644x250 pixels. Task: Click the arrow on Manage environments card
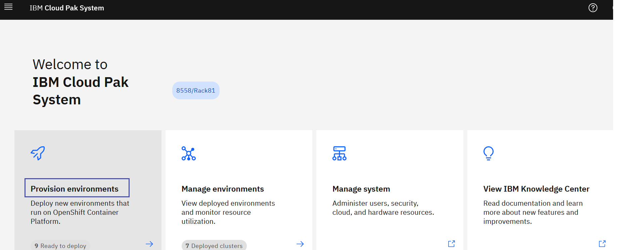[300, 244]
